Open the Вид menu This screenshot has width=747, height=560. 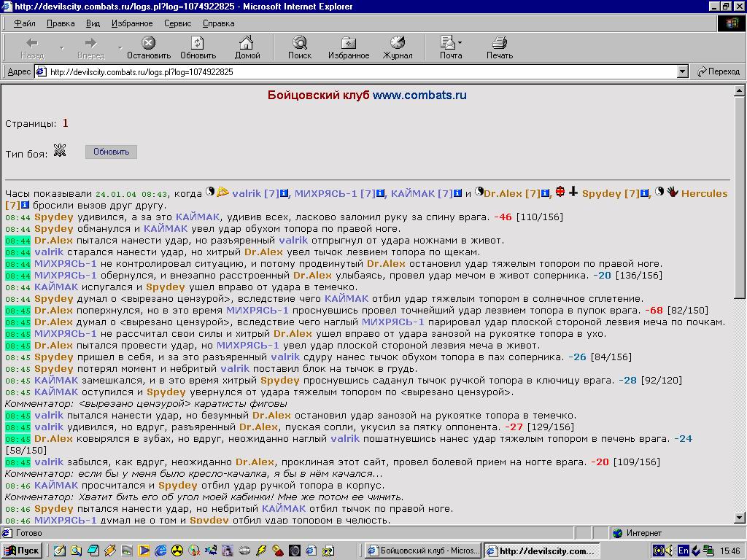(x=93, y=23)
